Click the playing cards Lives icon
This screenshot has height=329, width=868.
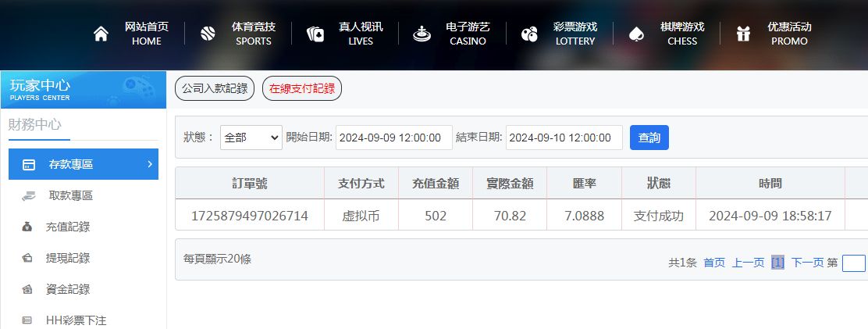click(x=315, y=34)
